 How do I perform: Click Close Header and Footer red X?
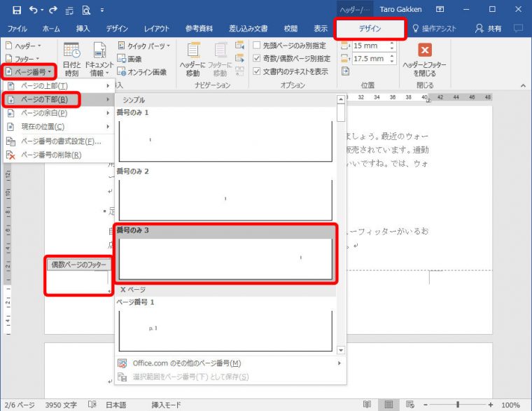424,50
